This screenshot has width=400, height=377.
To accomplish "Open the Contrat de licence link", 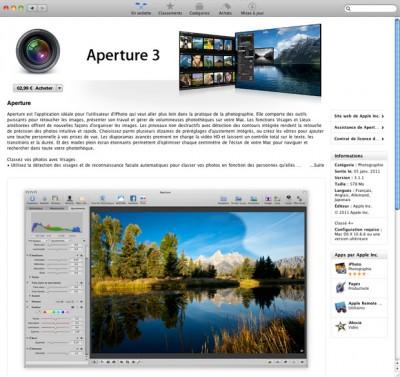I will pyautogui.click(x=359, y=139).
